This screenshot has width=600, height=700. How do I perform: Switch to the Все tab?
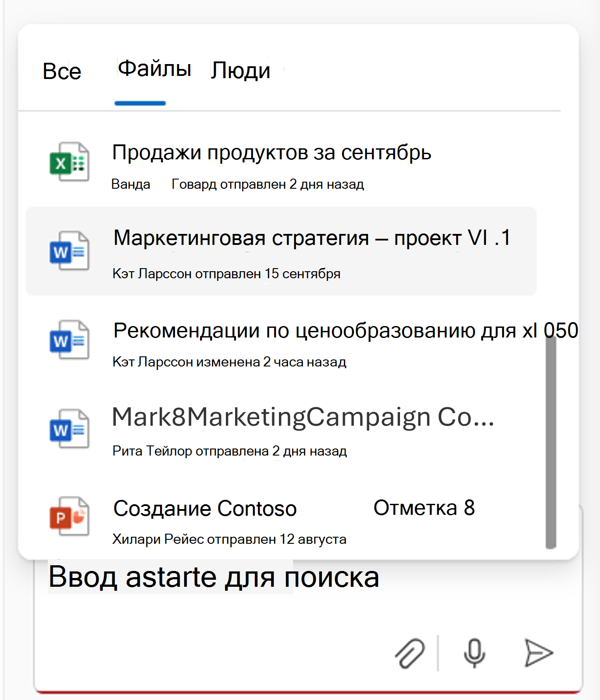62,72
